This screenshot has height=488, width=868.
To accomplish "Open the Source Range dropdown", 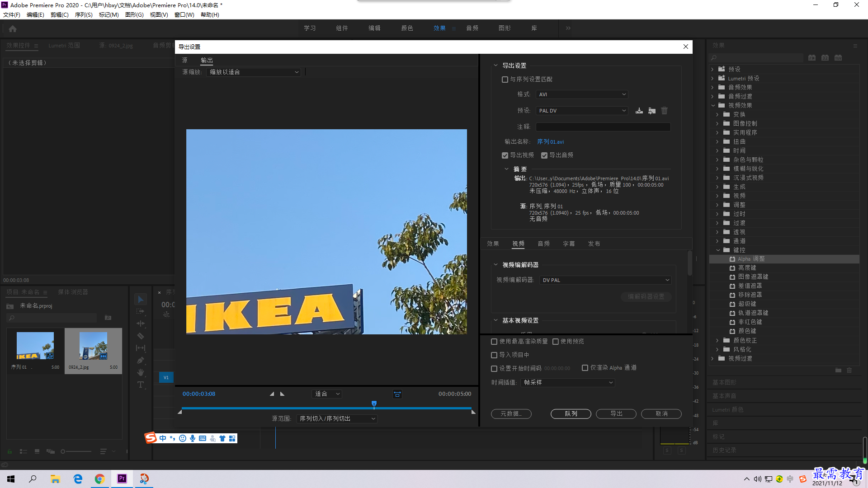I will pos(337,419).
